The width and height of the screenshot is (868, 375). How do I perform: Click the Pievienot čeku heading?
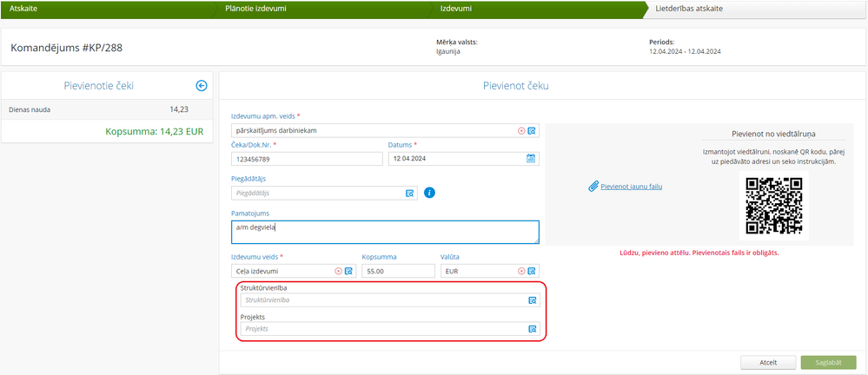click(x=516, y=86)
